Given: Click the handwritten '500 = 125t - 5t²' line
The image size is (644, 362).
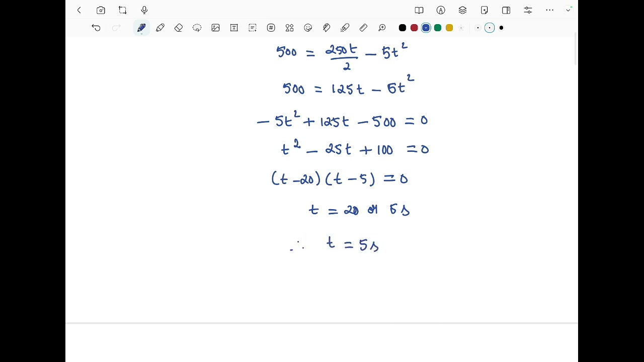Looking at the screenshot, I should 349,85.
